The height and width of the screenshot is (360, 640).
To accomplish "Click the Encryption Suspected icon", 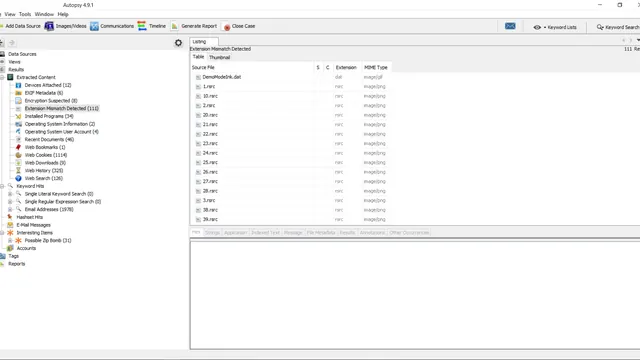I will [18, 101].
